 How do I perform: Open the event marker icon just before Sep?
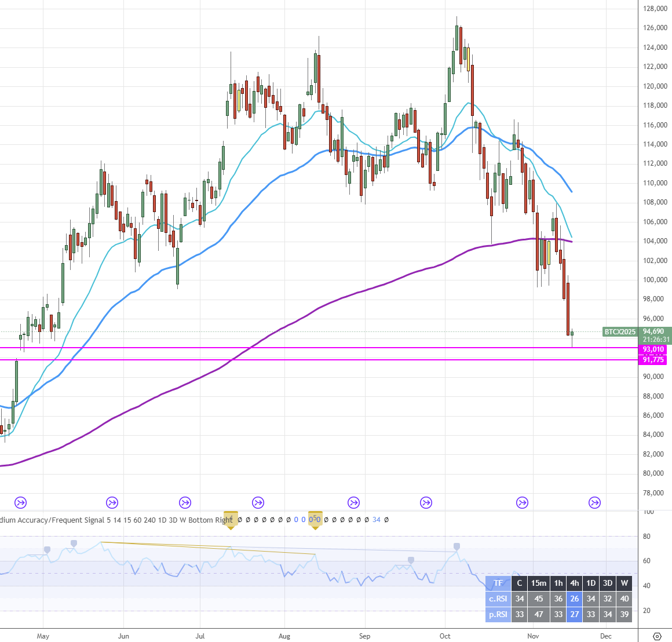point(353,502)
